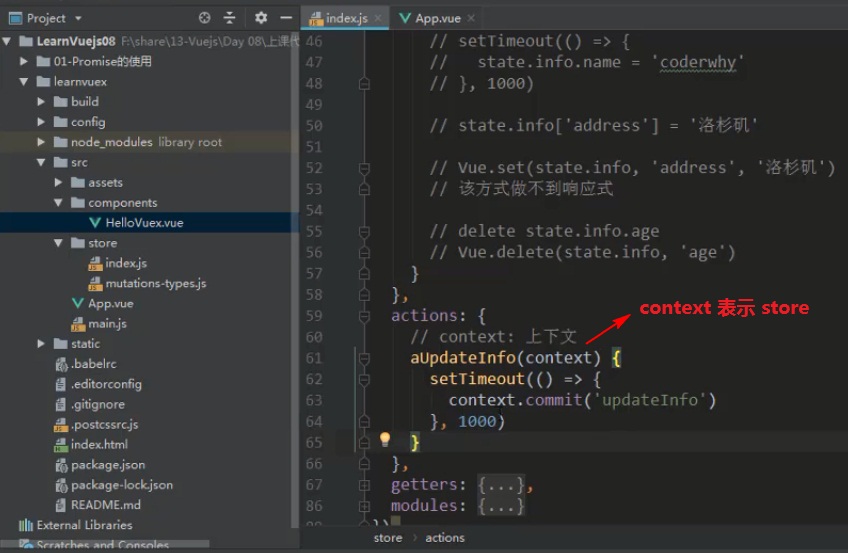The image size is (848, 553).
Task: Expand the 01-Promise folder
Action: coord(24,61)
